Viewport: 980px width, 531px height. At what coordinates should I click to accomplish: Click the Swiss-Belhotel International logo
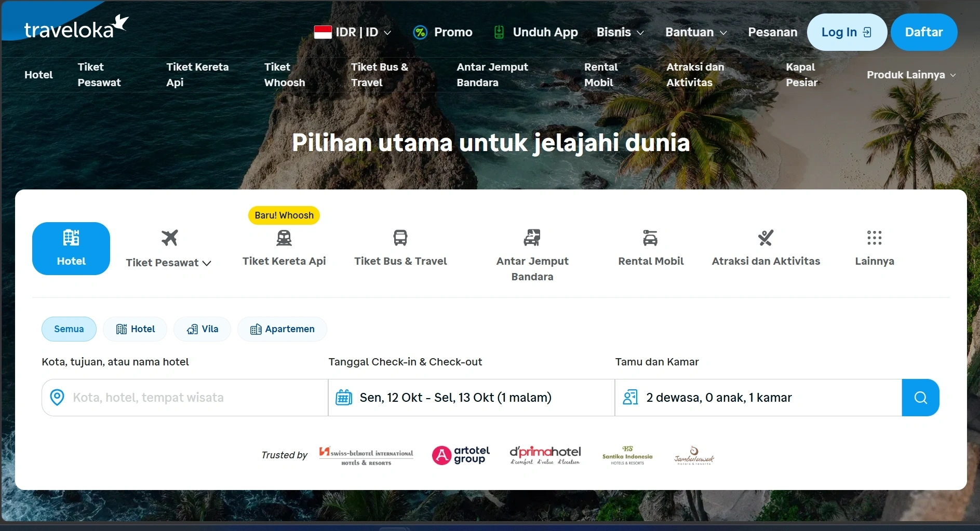tap(366, 456)
